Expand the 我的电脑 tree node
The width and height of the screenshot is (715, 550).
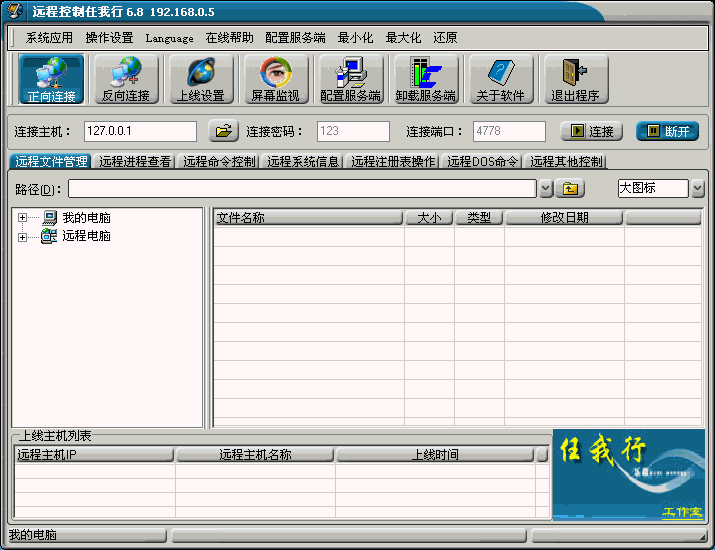pyautogui.click(x=22, y=218)
